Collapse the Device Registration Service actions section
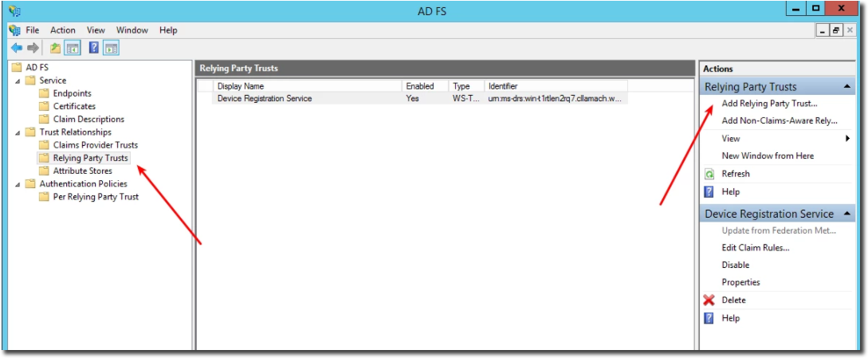This screenshot has width=868, height=358. click(847, 214)
